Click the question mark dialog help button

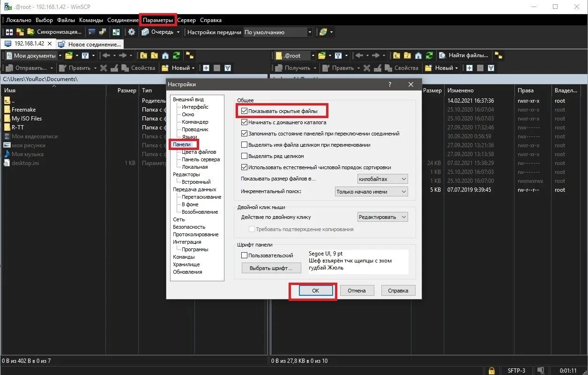390,84
